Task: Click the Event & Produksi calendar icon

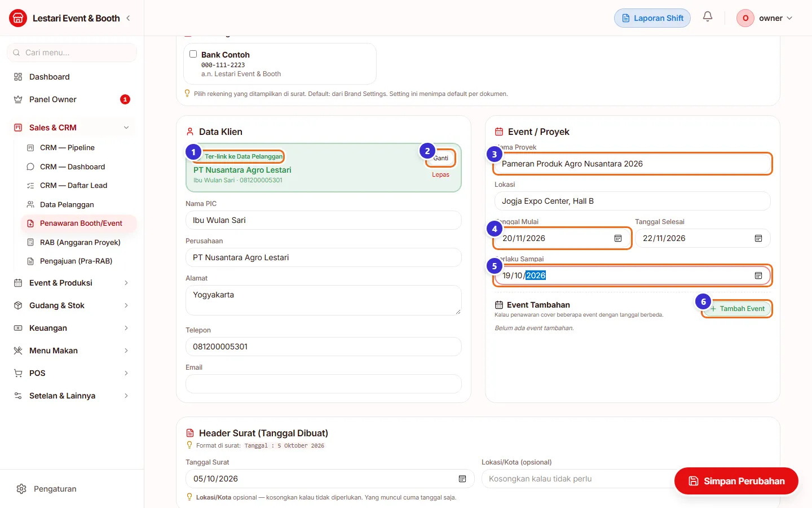Action: point(18,283)
